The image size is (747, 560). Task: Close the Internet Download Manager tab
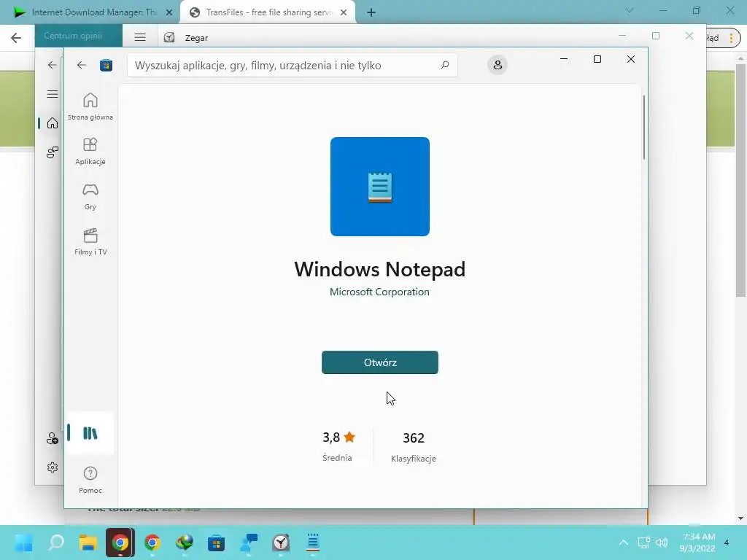[x=169, y=12]
